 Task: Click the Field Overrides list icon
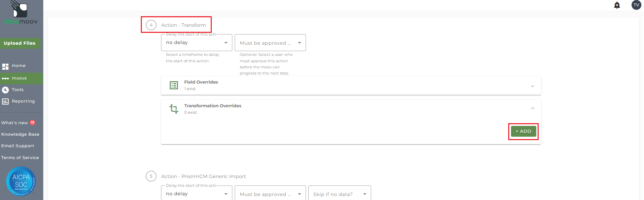[174, 85]
